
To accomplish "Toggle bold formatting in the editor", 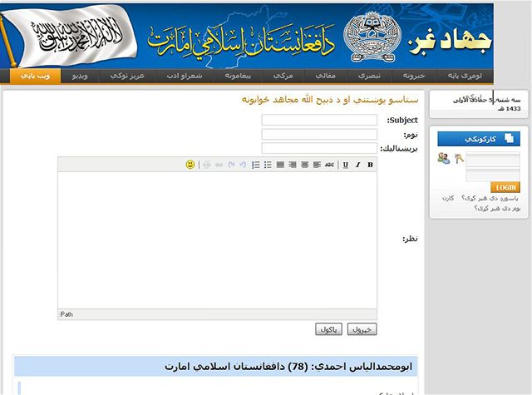I will click(x=370, y=165).
